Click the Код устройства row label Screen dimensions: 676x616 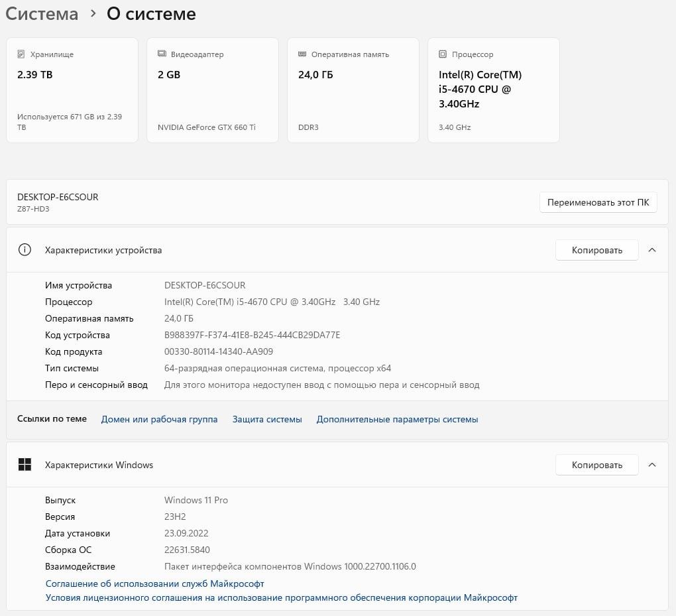78,335
